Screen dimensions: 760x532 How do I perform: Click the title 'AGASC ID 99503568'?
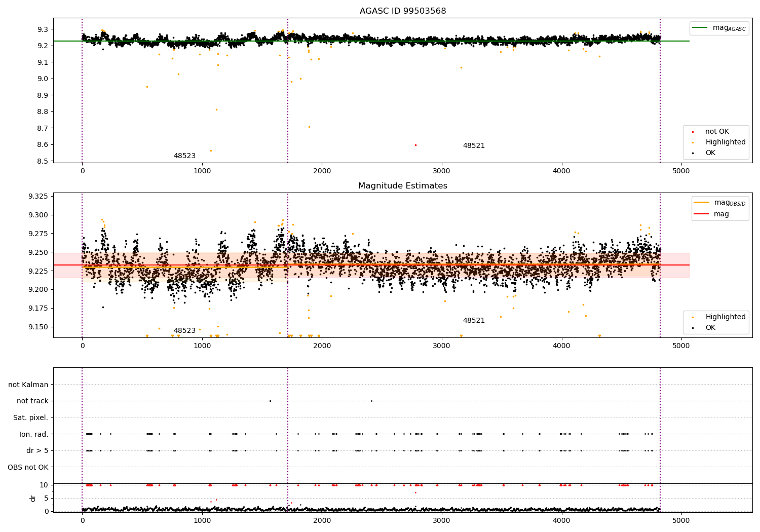[x=403, y=11]
